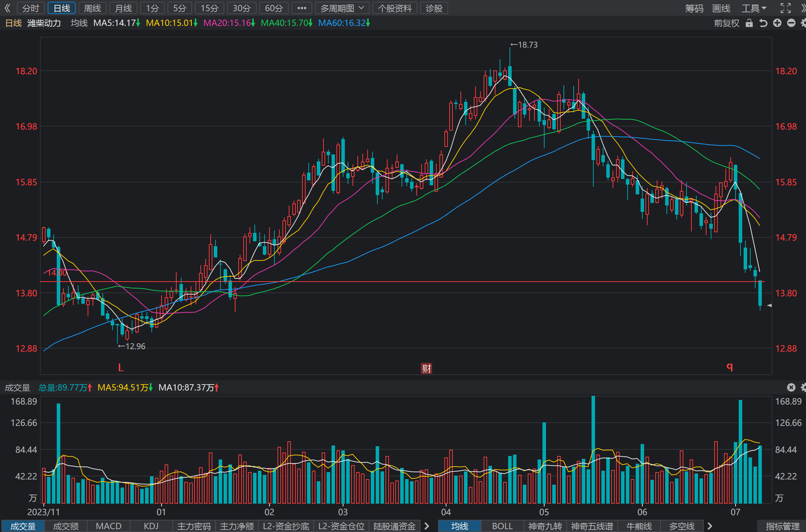Click the red 财 financial marker
Image resolution: width=806 pixels, height=532 pixels.
(x=426, y=368)
